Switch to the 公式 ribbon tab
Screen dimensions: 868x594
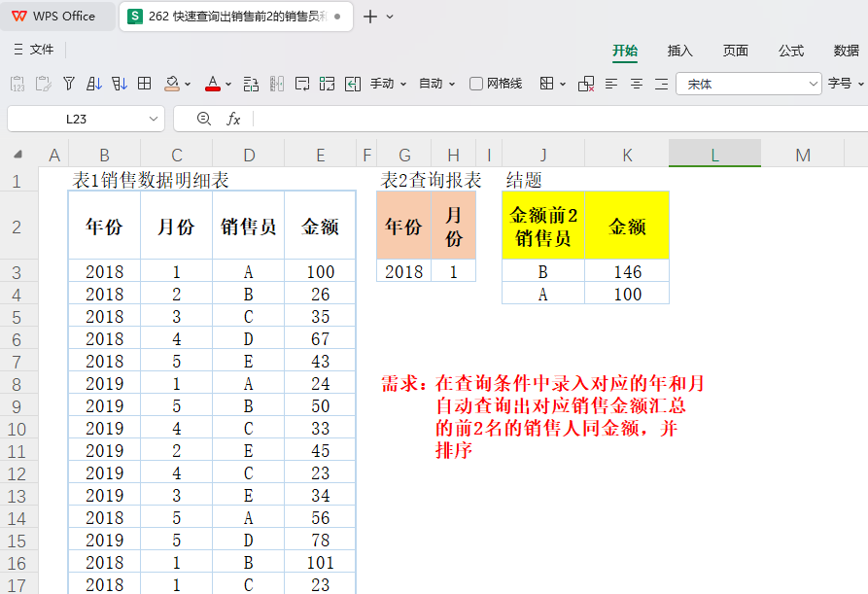[790, 51]
